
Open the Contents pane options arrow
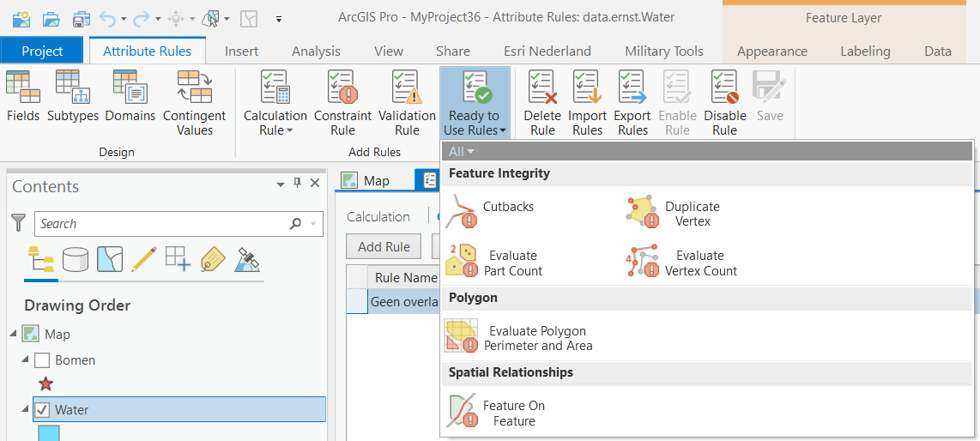pyautogui.click(x=281, y=184)
